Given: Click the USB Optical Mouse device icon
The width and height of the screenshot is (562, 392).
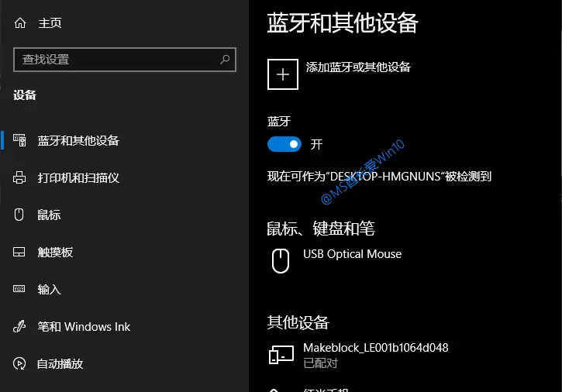Looking at the screenshot, I should coord(281,261).
